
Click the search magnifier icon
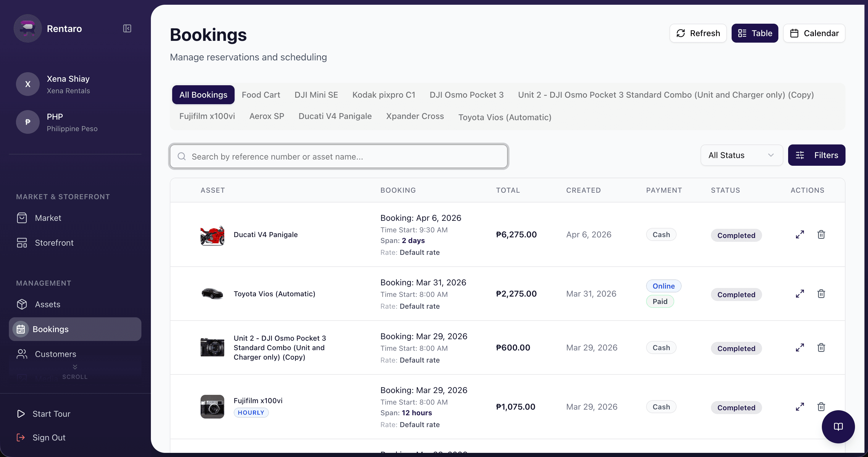tap(182, 156)
